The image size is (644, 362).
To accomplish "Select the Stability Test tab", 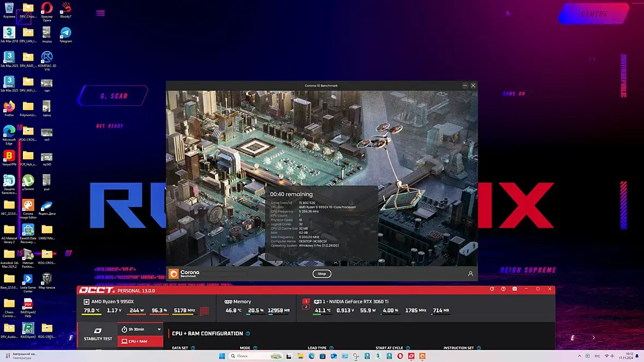I will 98,335.
